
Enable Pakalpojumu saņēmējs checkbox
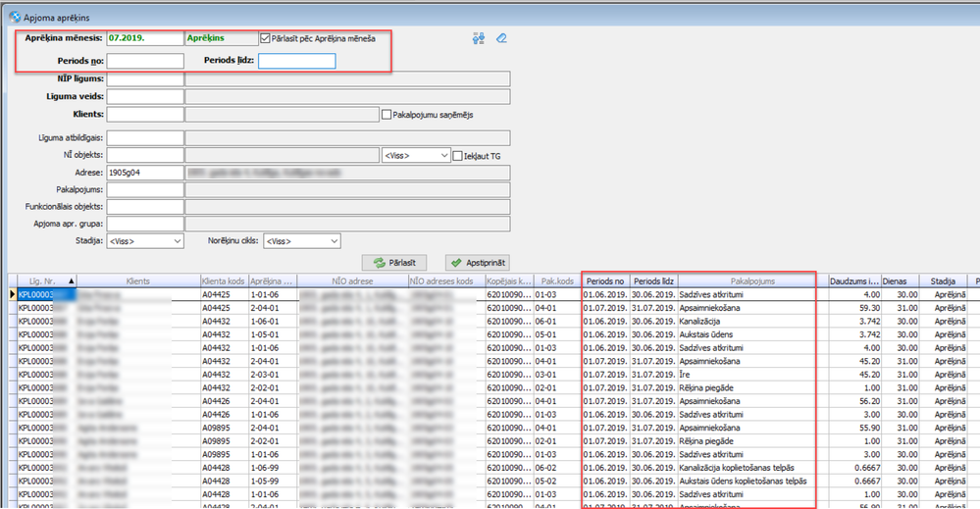(387, 115)
